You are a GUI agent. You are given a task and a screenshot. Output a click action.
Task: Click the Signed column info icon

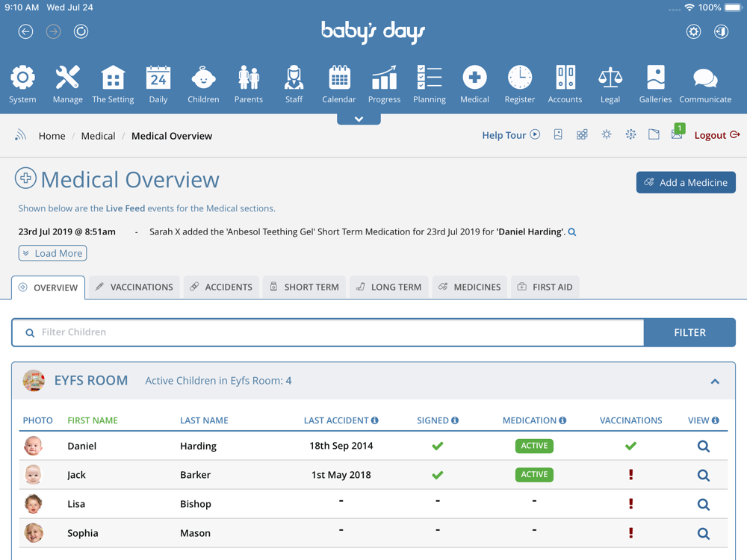click(454, 420)
